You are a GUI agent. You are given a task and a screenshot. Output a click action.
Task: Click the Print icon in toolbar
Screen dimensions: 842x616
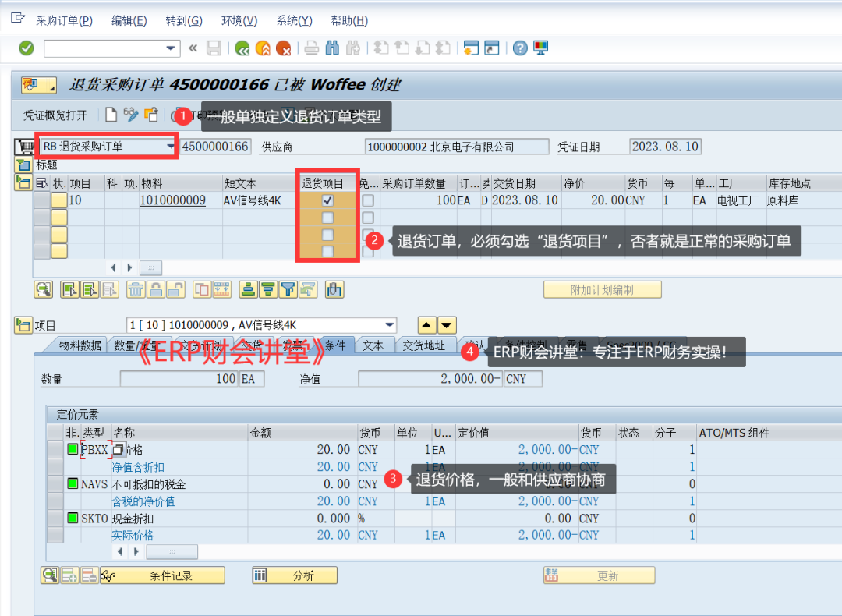[311, 48]
